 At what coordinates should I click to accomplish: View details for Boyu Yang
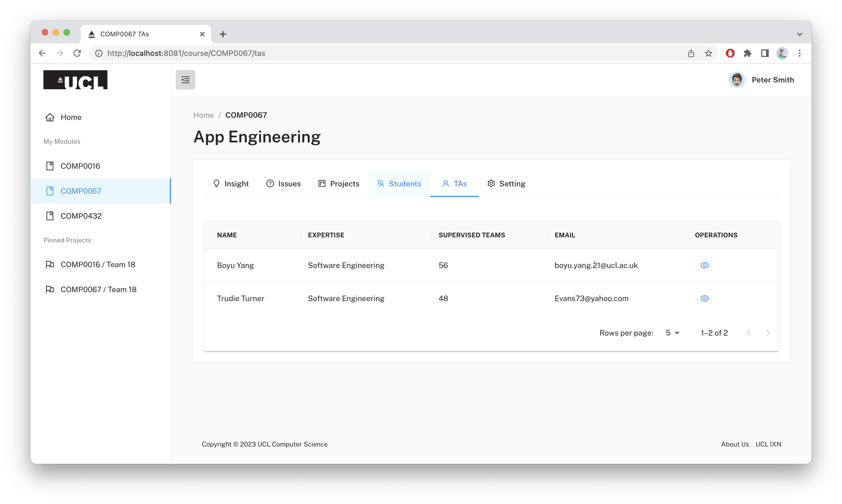click(x=704, y=265)
